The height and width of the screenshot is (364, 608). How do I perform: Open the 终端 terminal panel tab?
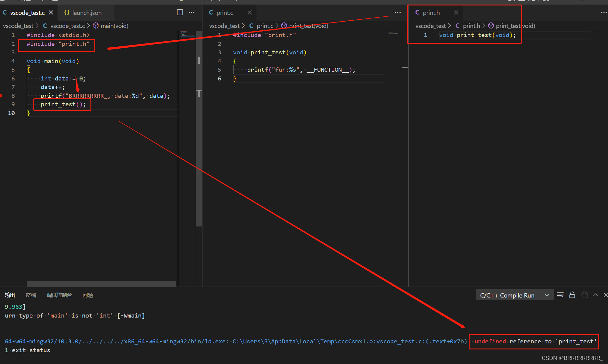(31, 295)
